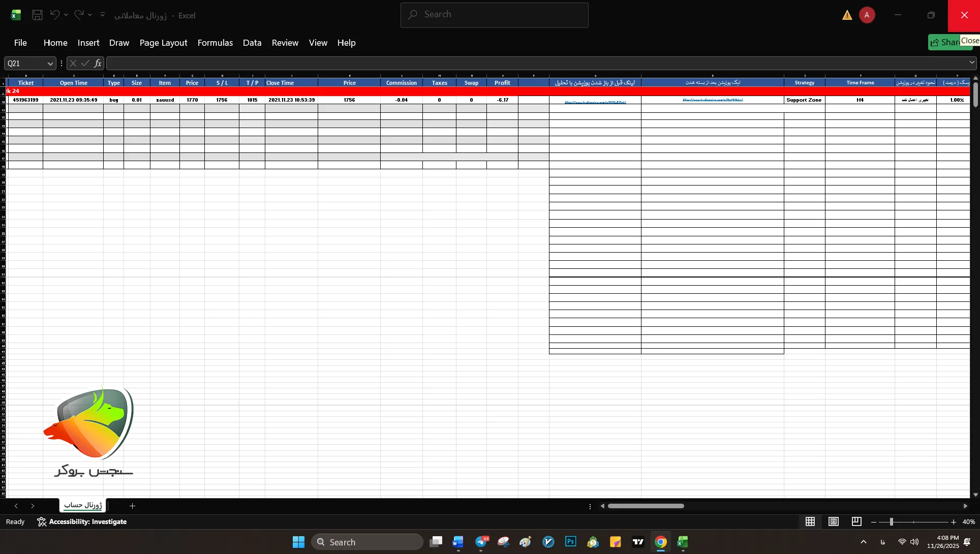Click the Save icon in title bar
This screenshot has width=980, height=554.
[37, 15]
